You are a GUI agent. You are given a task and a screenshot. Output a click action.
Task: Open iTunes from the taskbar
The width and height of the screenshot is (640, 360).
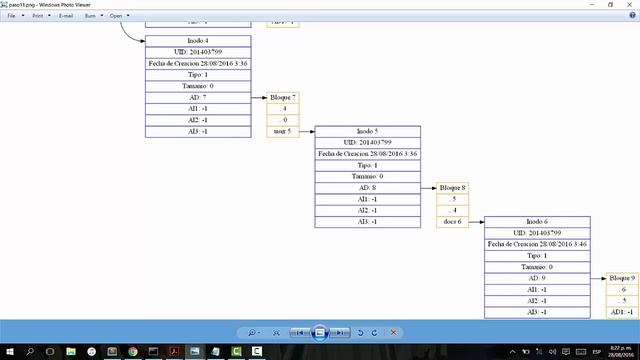click(91, 351)
